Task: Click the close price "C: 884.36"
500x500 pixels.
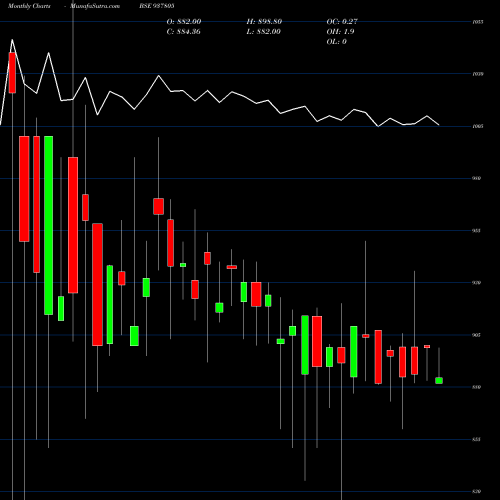Action: pyautogui.click(x=184, y=32)
